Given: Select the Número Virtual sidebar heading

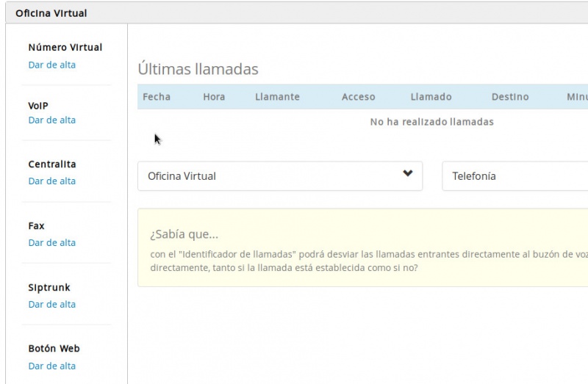Looking at the screenshot, I should coord(65,47).
